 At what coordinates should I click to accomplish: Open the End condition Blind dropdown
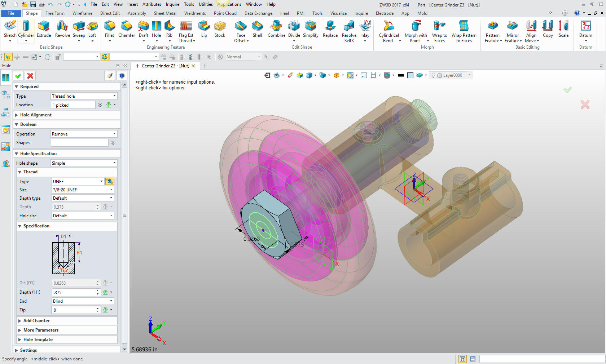coord(83,301)
